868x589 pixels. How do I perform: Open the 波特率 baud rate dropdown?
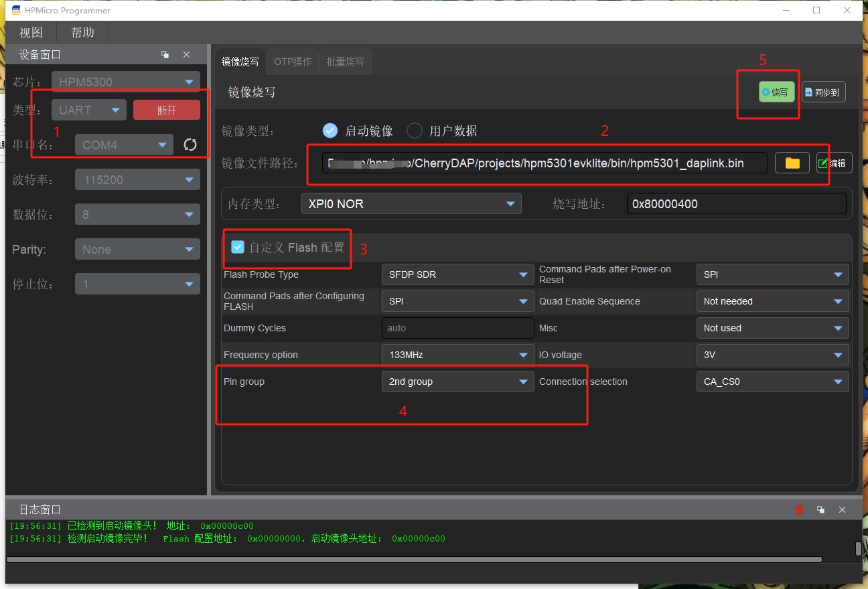(137, 179)
